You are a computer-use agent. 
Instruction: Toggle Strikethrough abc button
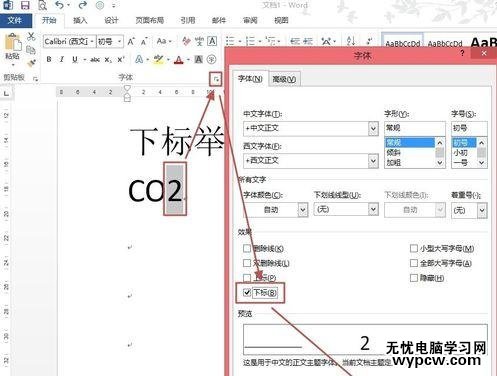[95, 60]
